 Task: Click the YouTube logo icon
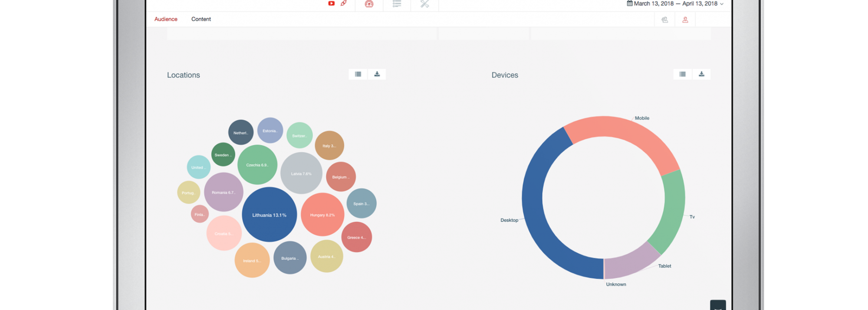click(331, 3)
